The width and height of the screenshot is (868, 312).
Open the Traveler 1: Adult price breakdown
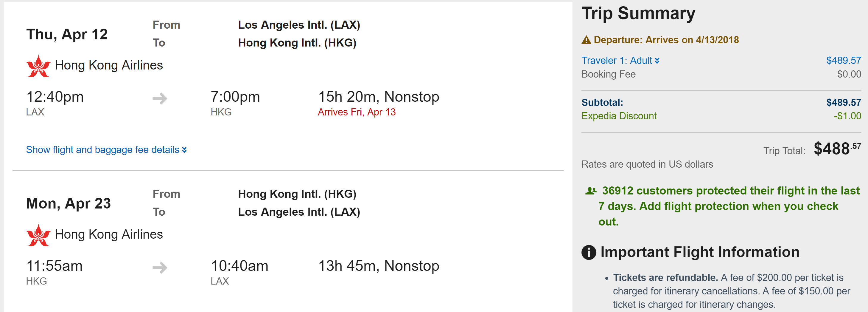[617, 61]
